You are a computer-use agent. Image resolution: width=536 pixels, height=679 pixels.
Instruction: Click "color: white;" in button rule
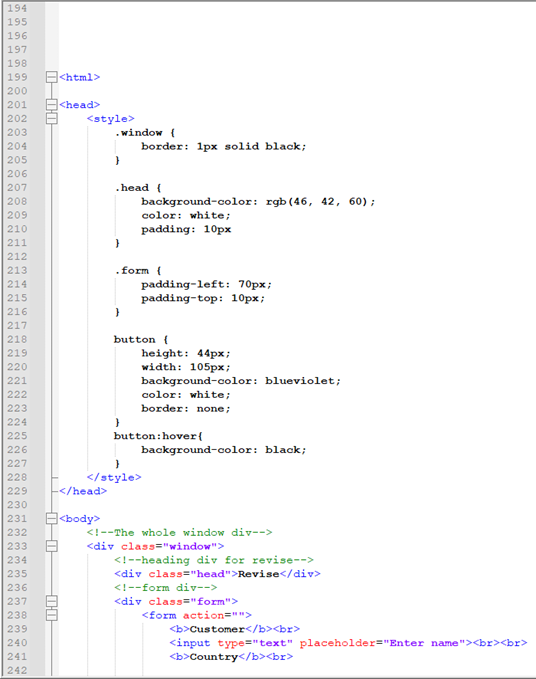(x=186, y=394)
